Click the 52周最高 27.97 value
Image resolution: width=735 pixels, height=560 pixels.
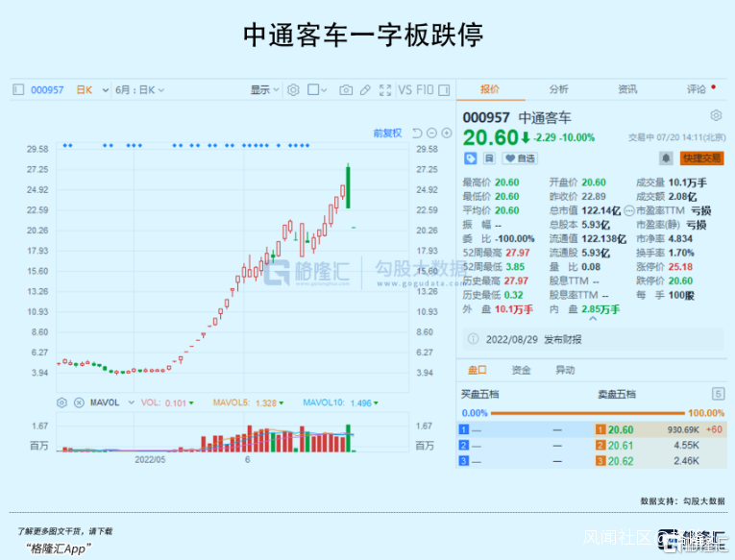pos(518,253)
